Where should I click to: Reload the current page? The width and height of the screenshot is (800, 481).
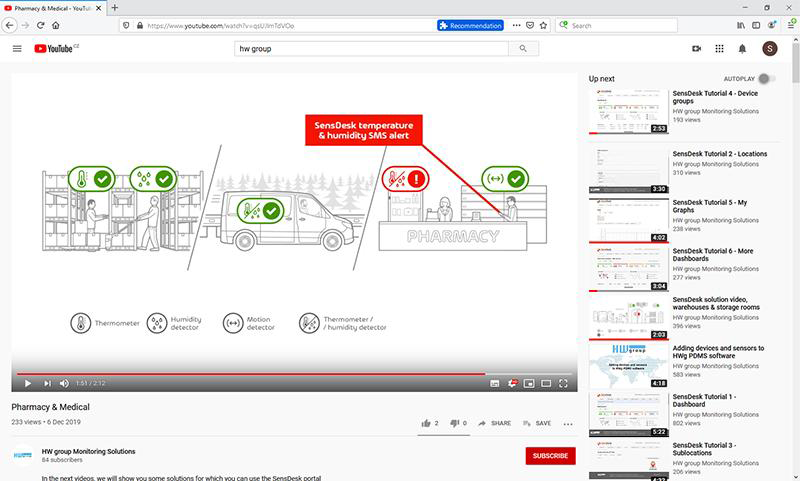(41, 25)
